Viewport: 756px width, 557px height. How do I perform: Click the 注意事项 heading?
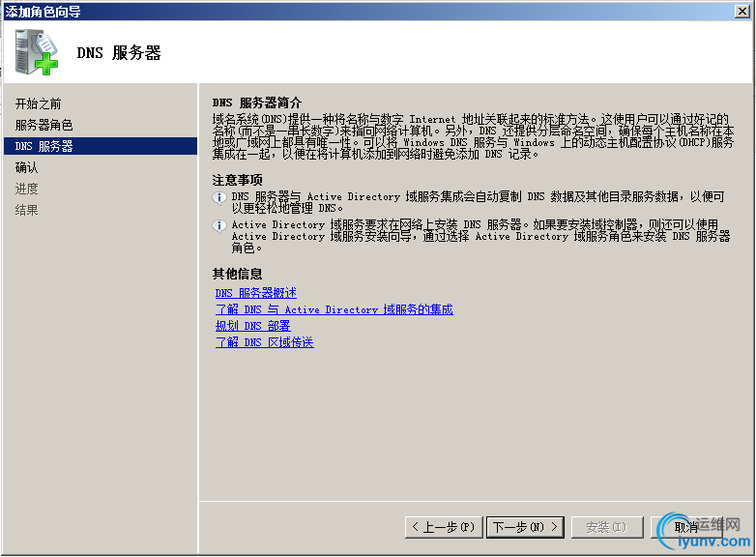coord(237,181)
